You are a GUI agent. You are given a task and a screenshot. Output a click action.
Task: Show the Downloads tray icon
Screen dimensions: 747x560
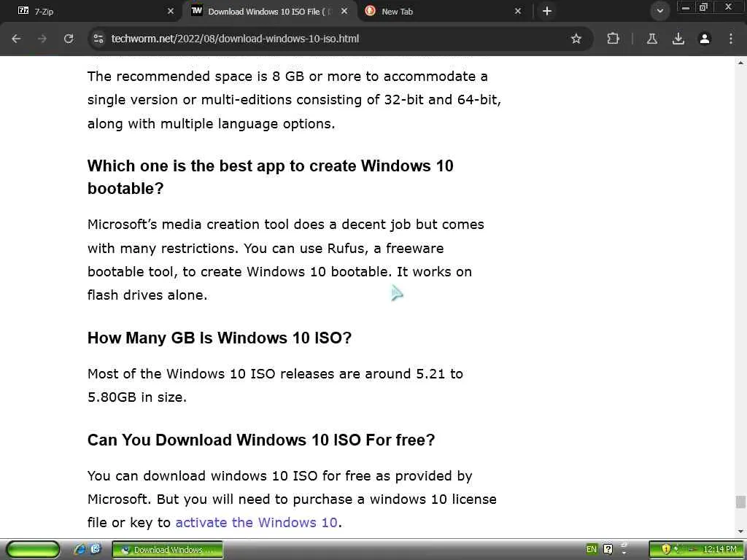678,39
